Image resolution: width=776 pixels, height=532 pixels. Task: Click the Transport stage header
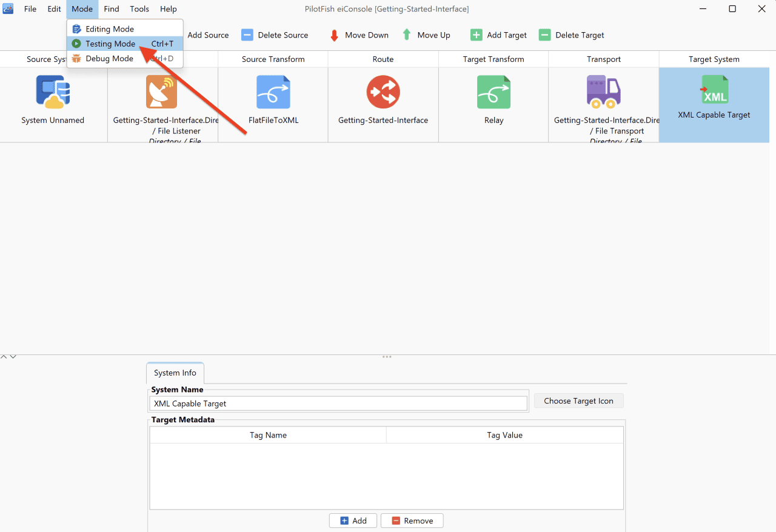pos(604,59)
